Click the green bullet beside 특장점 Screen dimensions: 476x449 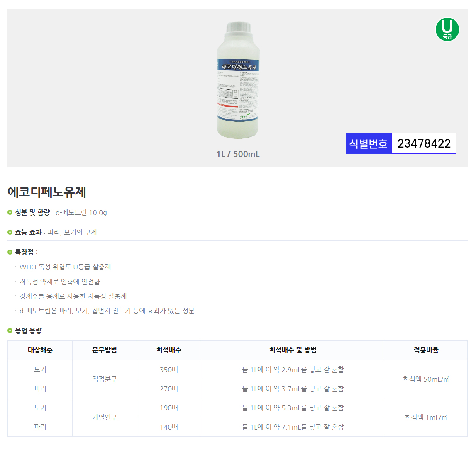10,252
